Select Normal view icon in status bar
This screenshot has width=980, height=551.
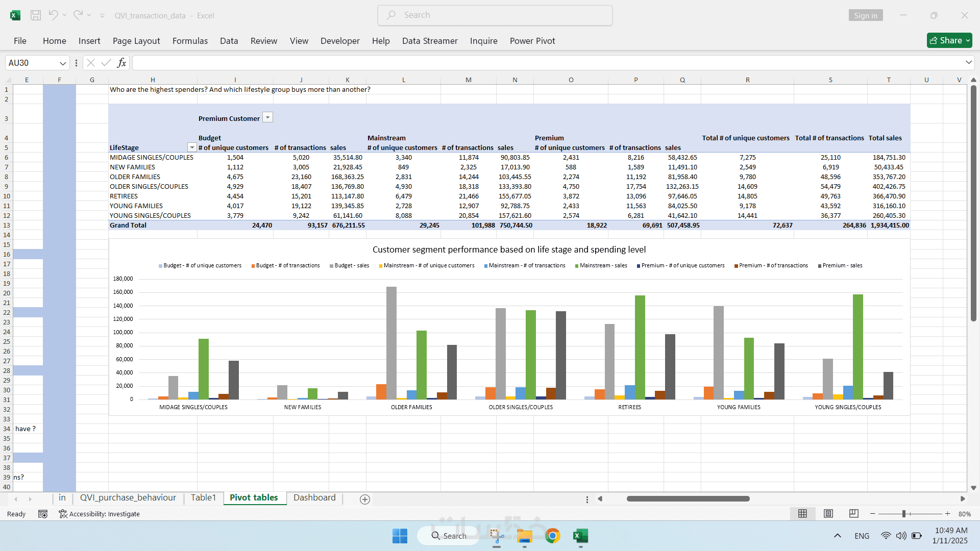coord(802,514)
